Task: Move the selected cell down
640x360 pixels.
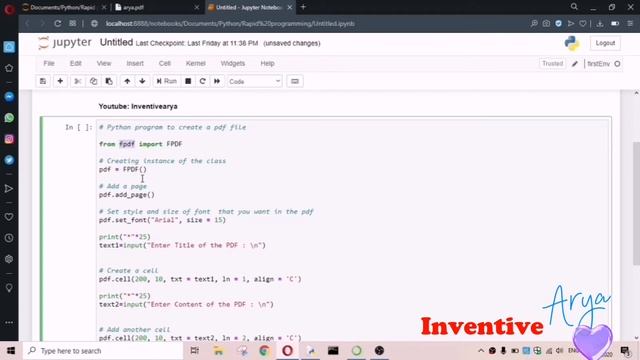Action: (x=142, y=81)
